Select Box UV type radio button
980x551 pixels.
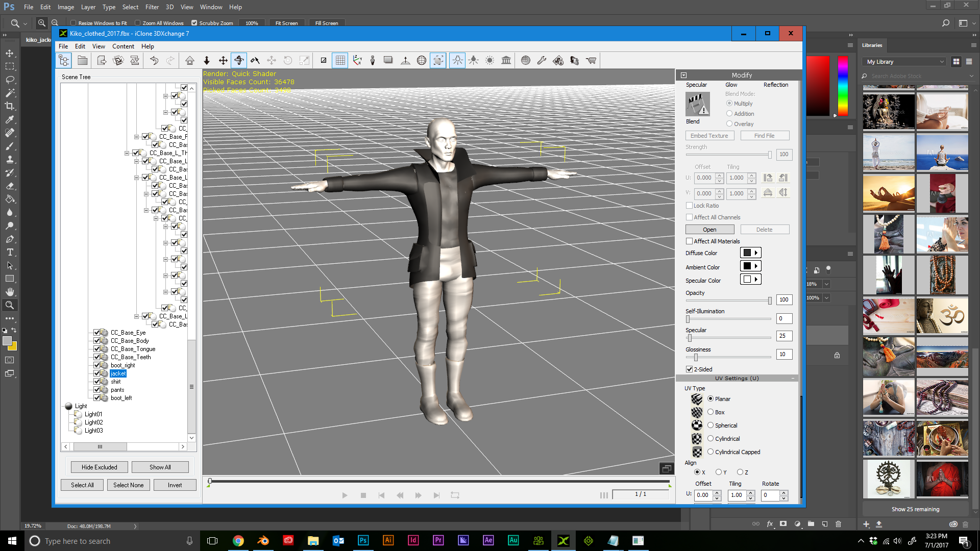710,412
